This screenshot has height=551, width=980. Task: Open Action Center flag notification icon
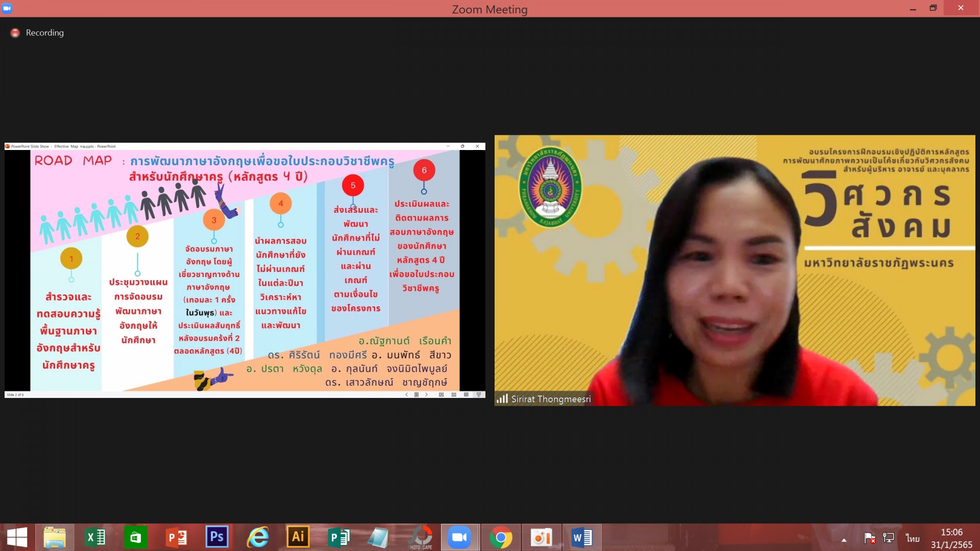click(869, 538)
